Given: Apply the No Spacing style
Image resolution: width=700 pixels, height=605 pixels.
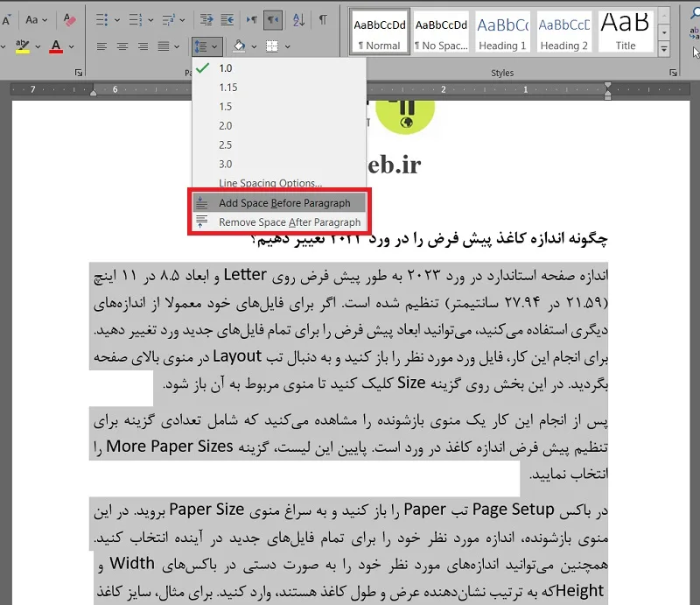Looking at the screenshot, I should coord(441,32).
